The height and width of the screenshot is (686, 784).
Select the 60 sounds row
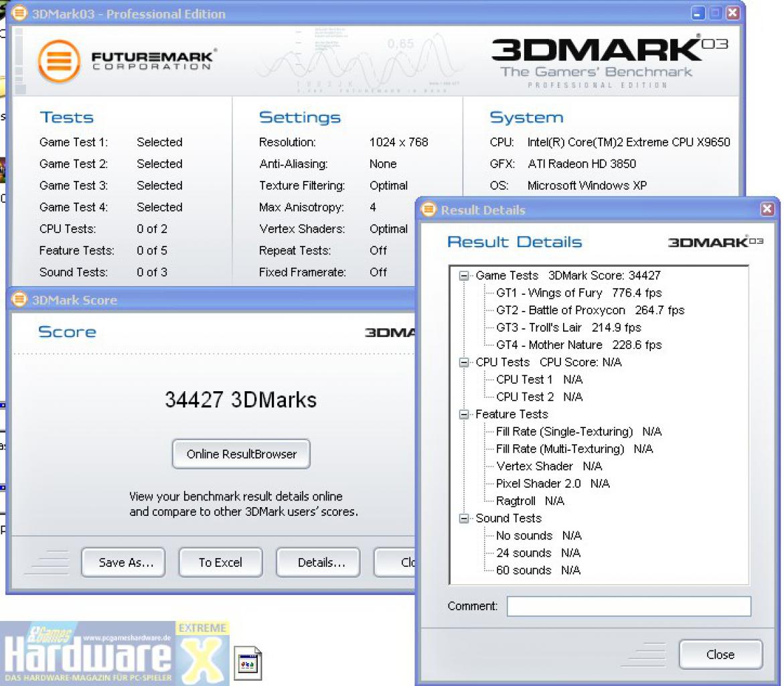(538, 570)
